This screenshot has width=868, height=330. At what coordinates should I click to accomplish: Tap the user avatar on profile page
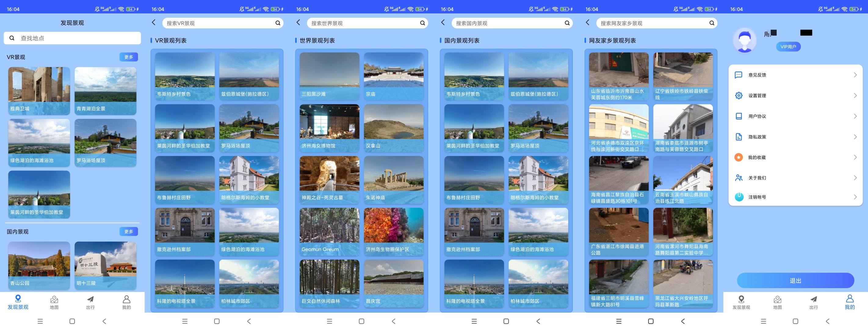coord(745,41)
